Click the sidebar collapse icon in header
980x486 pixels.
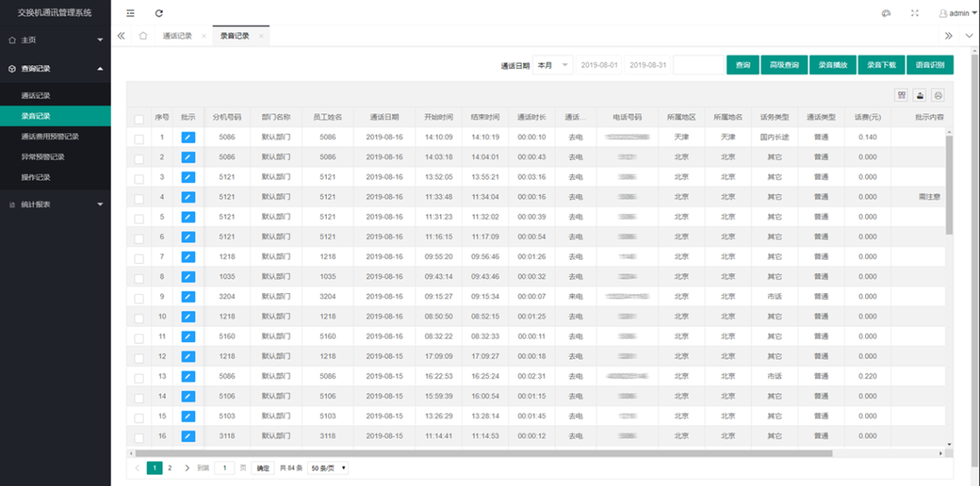point(131,13)
